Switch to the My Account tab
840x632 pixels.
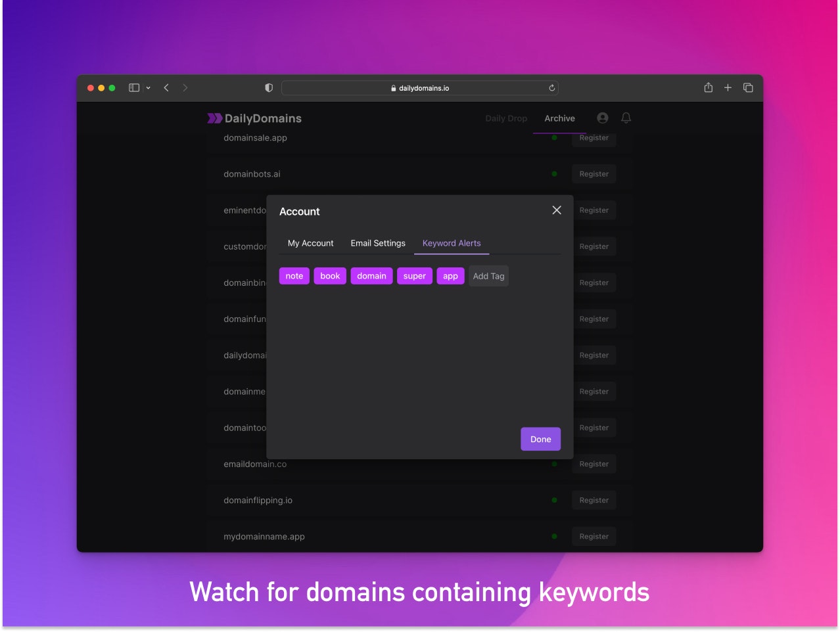coord(310,243)
